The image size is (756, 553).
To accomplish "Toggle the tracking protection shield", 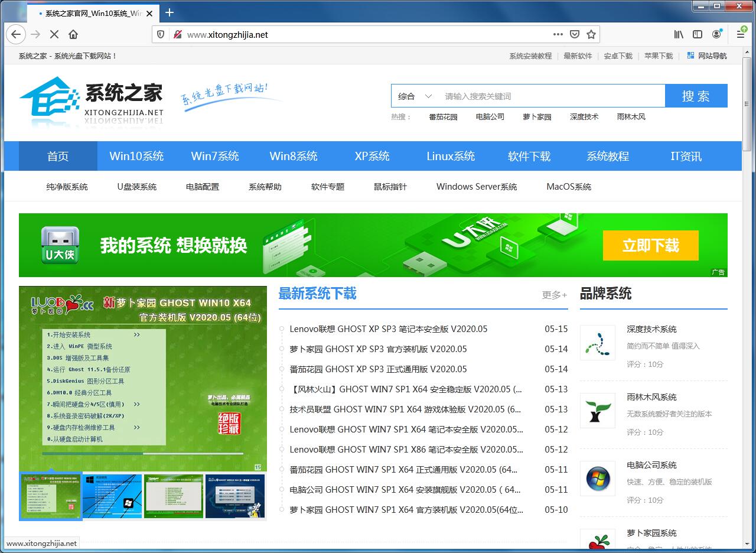I will click(161, 34).
